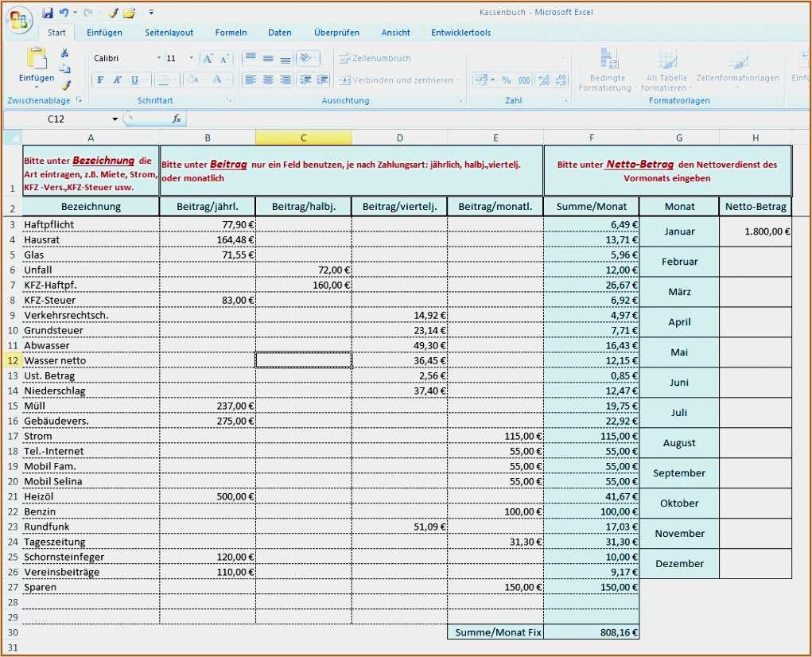812x657 pixels.
Task: Apply thousands separator 000 format
Action: [x=524, y=80]
